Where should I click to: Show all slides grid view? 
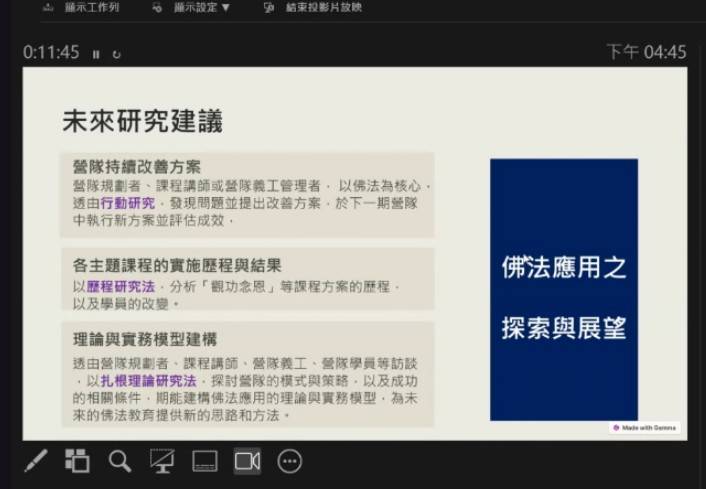(x=77, y=460)
